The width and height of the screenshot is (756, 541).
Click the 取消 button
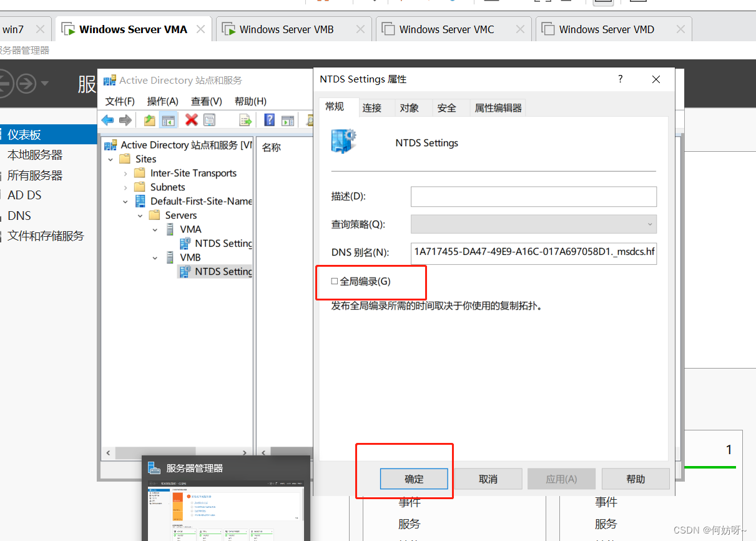pos(488,479)
